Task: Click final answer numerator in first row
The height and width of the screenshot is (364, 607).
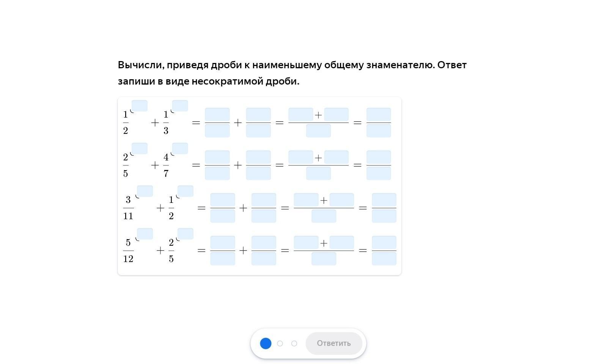Action: tap(379, 114)
